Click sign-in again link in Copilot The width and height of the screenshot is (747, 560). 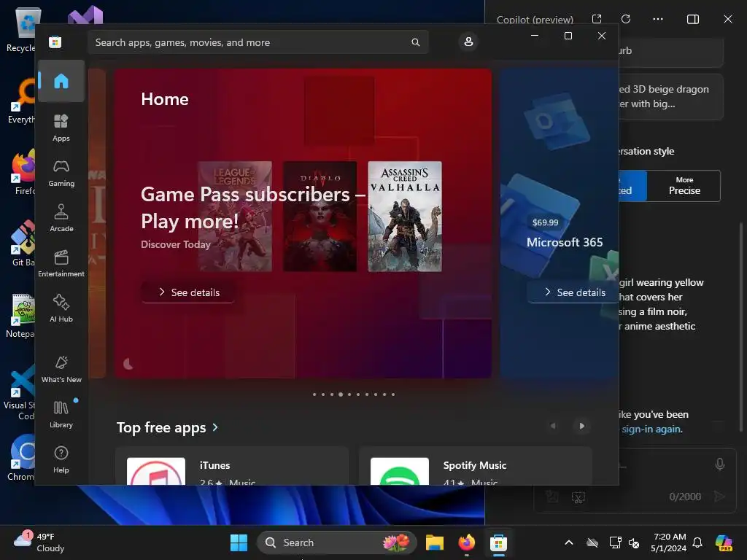pyautogui.click(x=651, y=429)
